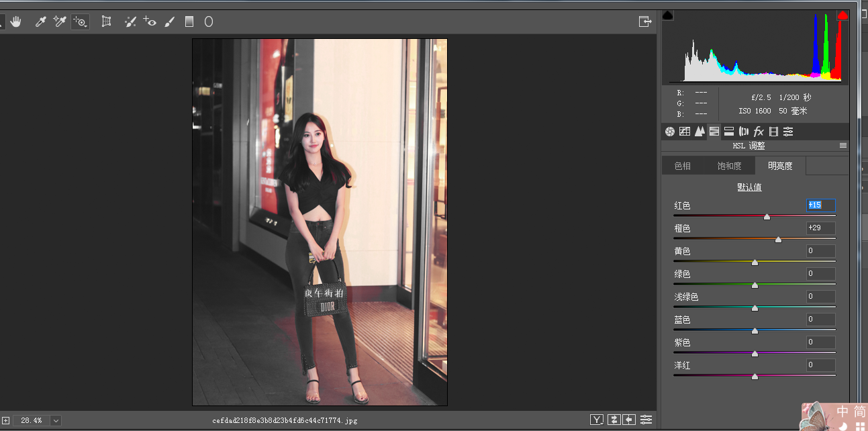Open the Detail panel icon
Image resolution: width=868 pixels, height=431 pixels.
point(700,132)
